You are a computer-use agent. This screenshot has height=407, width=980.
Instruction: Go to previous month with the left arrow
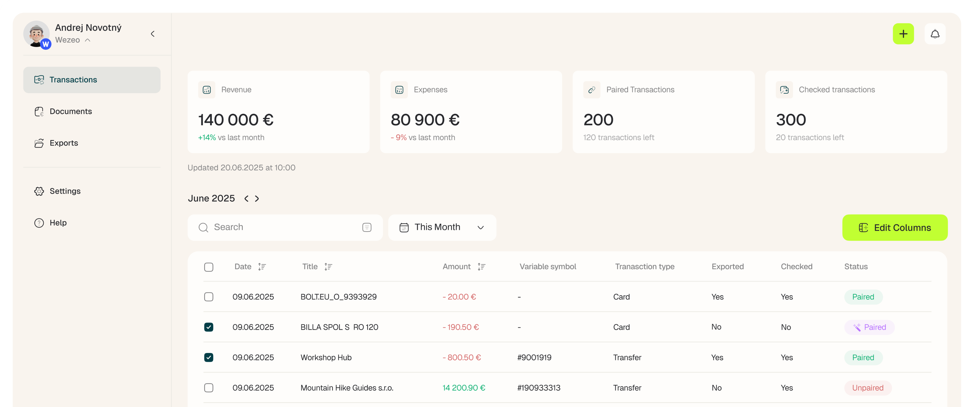coord(246,198)
